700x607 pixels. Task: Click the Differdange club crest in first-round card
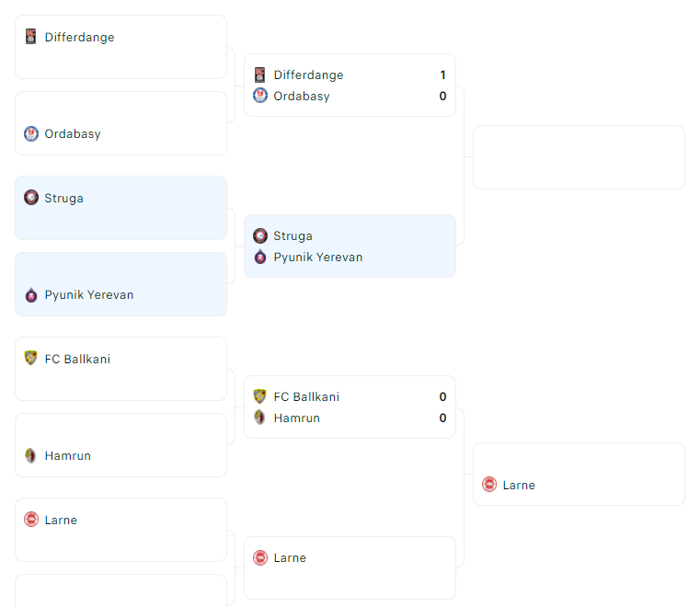30,37
